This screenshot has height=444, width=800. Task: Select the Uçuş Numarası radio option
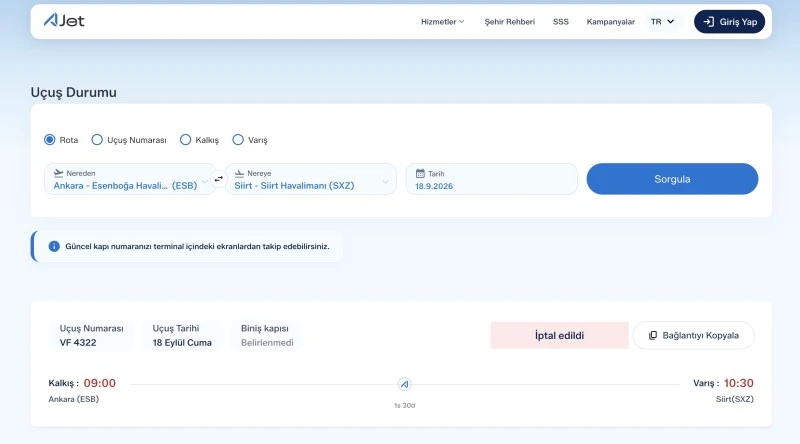pos(97,140)
